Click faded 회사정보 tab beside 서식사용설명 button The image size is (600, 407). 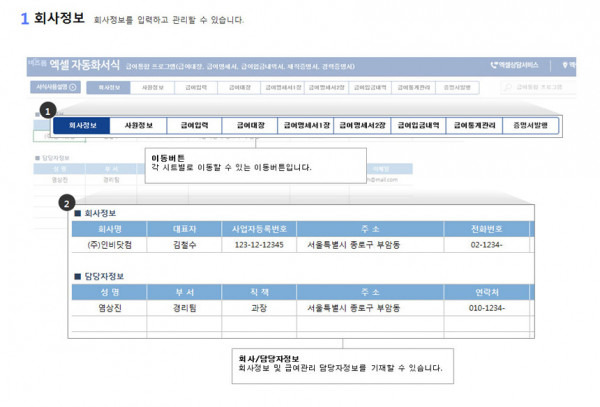click(x=109, y=88)
